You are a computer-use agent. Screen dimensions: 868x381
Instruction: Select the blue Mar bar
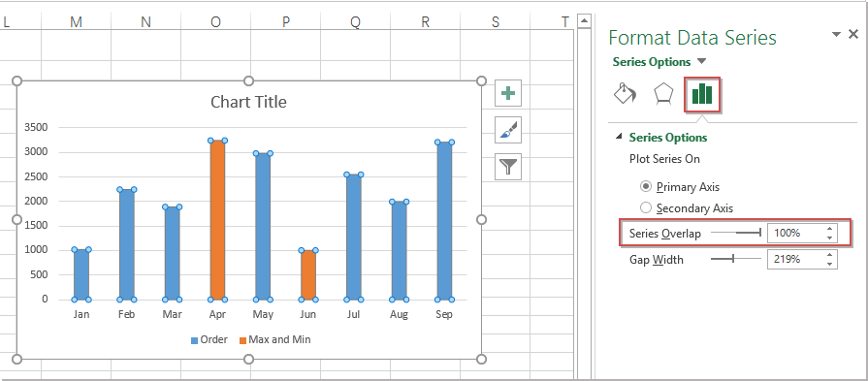(173, 253)
